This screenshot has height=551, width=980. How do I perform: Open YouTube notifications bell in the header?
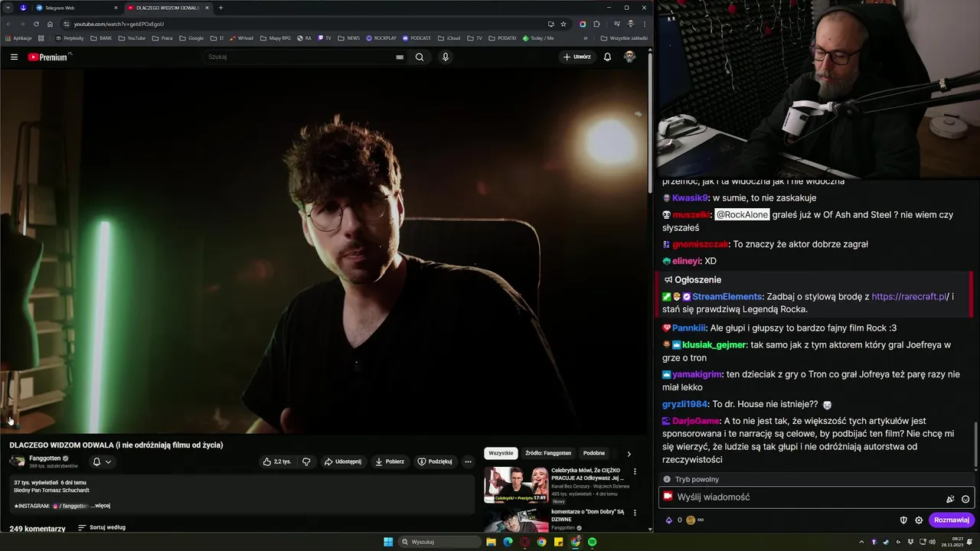click(607, 57)
